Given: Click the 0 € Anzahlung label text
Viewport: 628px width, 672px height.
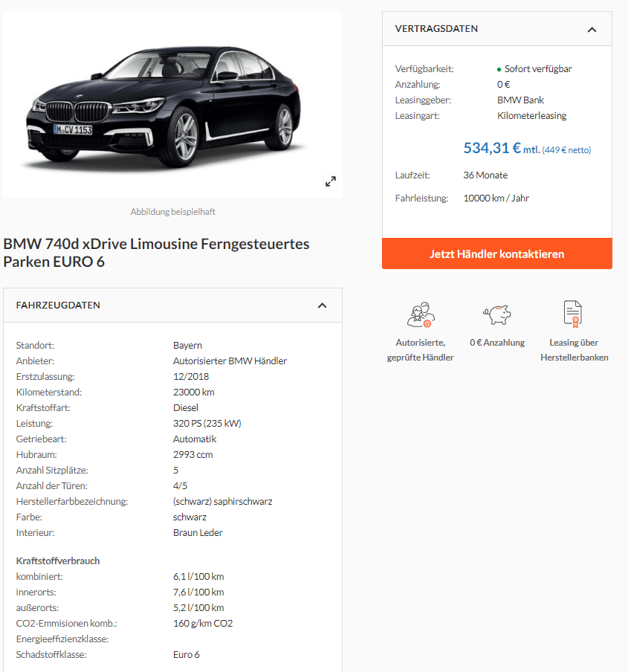Looking at the screenshot, I should click(x=497, y=343).
